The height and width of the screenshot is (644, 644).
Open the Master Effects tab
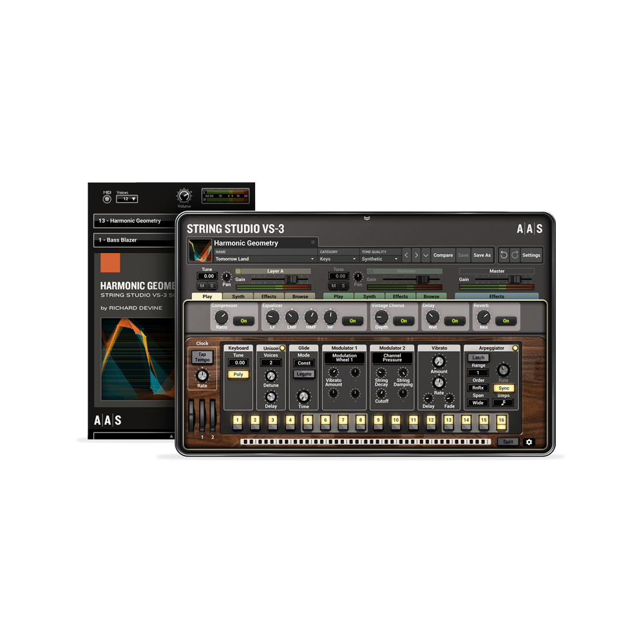497,296
